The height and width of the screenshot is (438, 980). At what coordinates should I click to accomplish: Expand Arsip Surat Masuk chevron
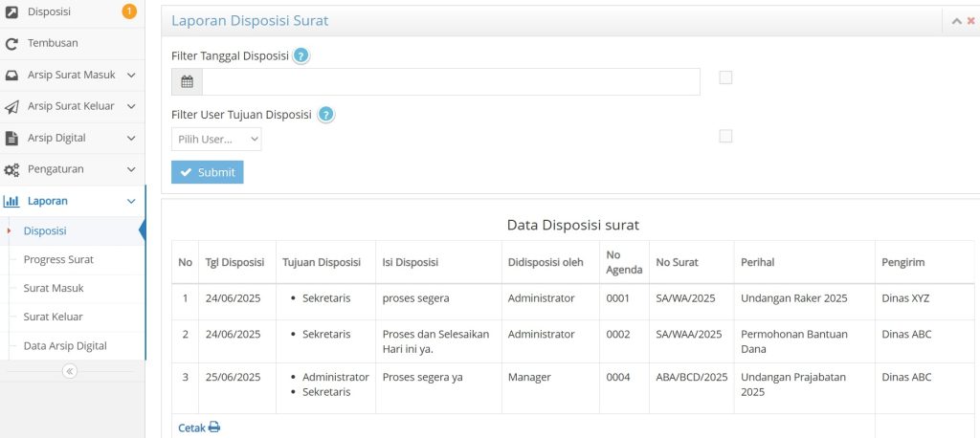click(130, 75)
